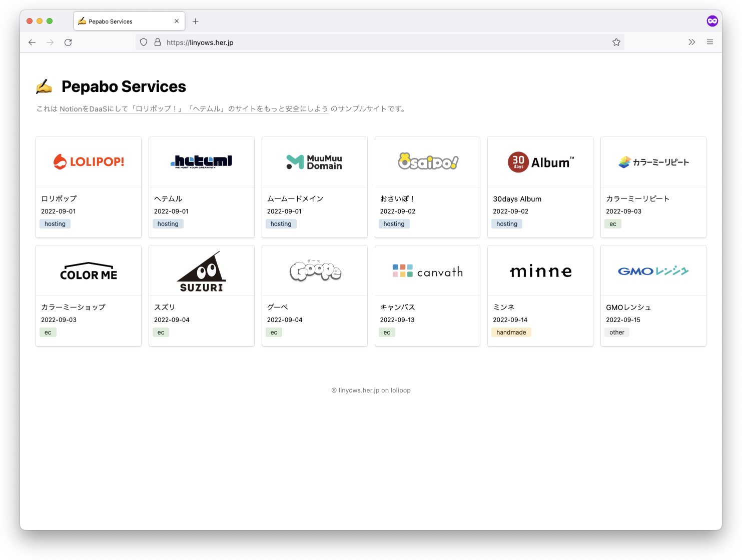
Task: Click the Osaipo! logo
Action: tap(427, 161)
